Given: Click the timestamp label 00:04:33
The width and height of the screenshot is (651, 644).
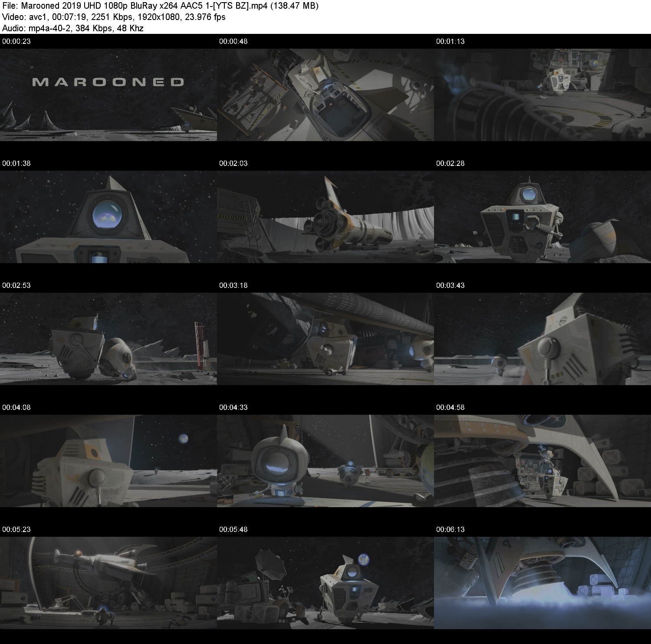Looking at the screenshot, I should [233, 407].
